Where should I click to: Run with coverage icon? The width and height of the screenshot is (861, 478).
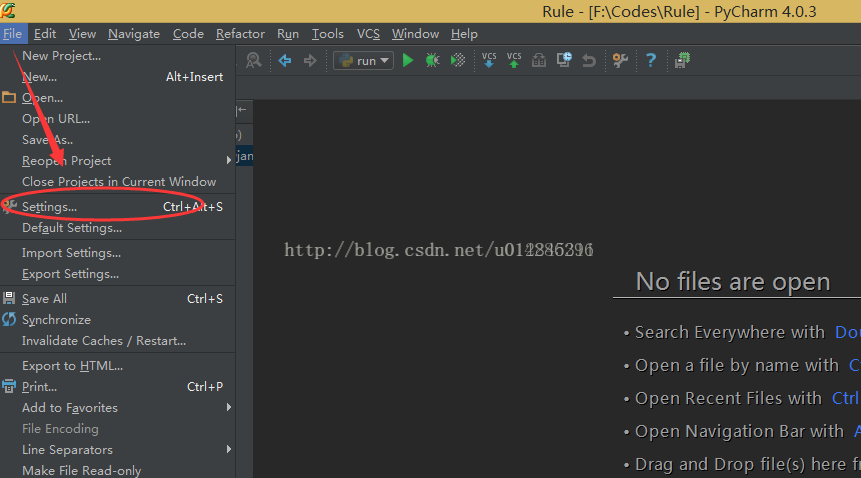[458, 60]
